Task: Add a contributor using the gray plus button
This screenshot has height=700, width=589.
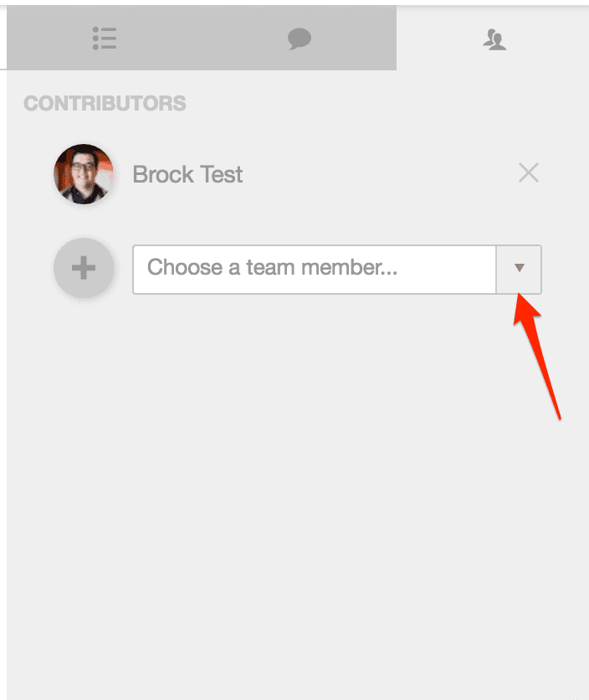Action: tap(84, 268)
